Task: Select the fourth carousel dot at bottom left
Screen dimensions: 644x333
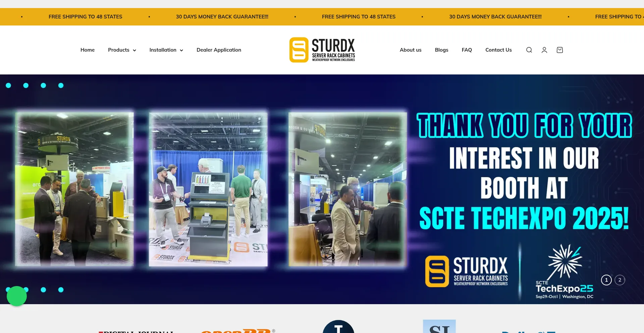Action: [x=61, y=289]
